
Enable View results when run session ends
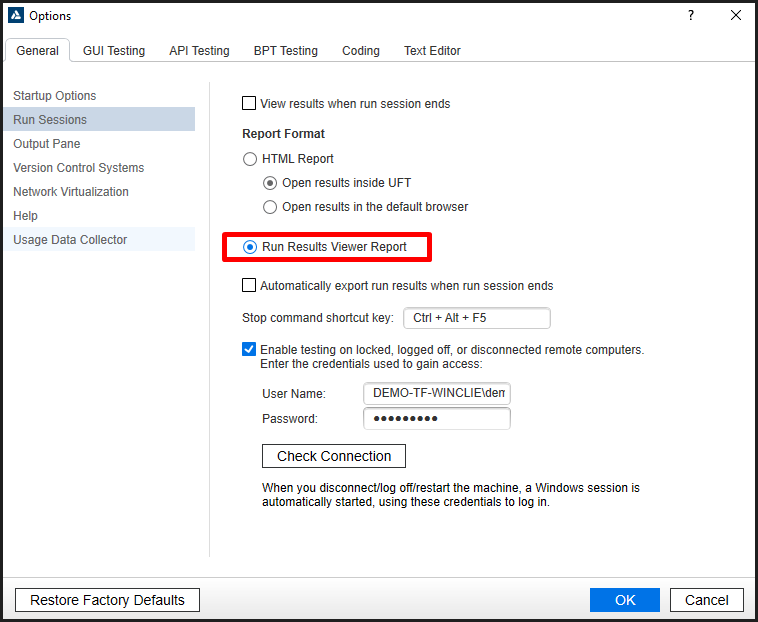tap(249, 104)
